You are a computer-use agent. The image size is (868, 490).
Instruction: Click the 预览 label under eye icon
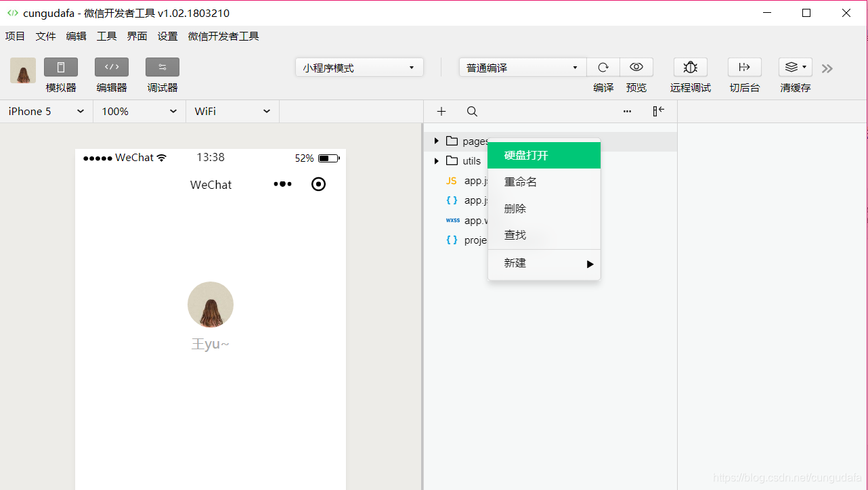click(x=636, y=88)
